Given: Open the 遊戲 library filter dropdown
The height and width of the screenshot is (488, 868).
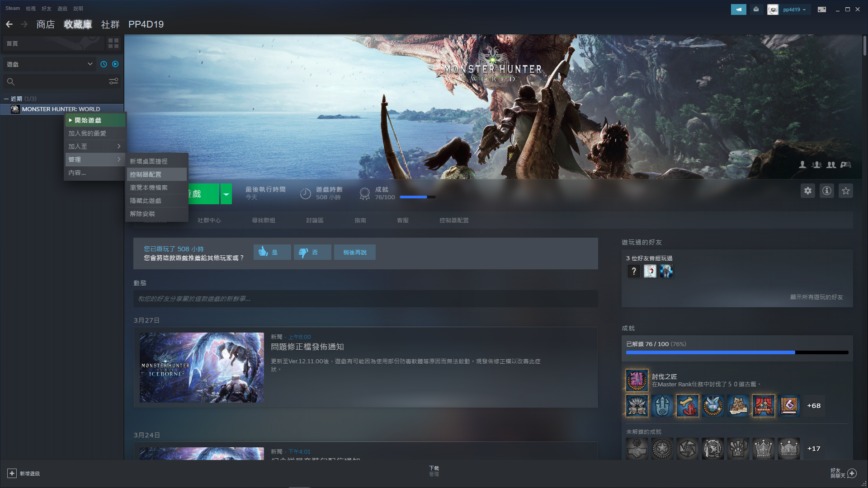Looking at the screenshot, I should point(50,64).
